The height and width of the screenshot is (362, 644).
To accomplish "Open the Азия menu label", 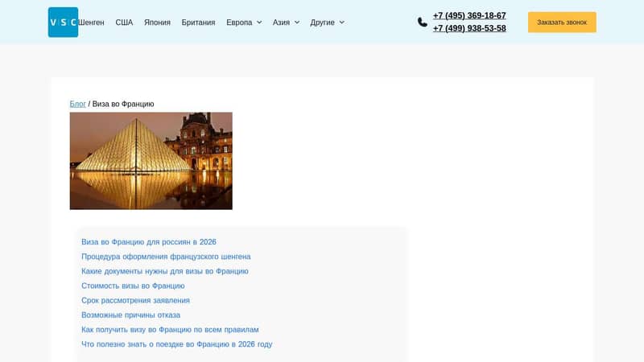I will (281, 23).
